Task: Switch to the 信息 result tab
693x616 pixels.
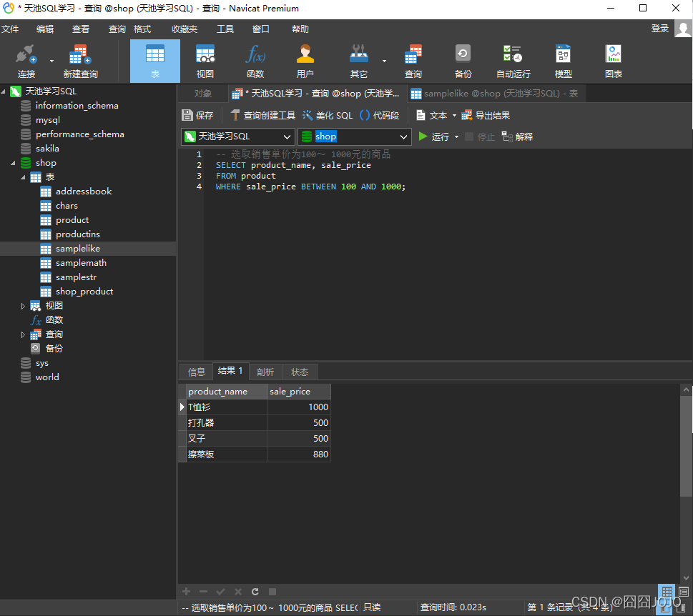Action: (x=196, y=372)
